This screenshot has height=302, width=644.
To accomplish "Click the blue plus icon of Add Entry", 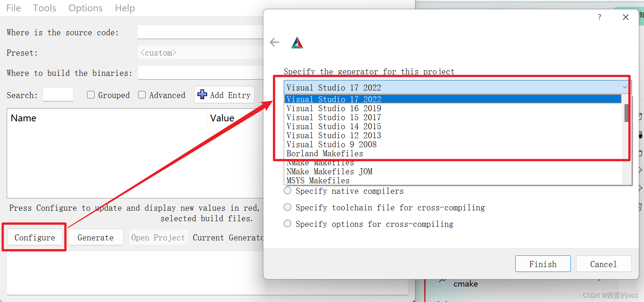I will [202, 95].
